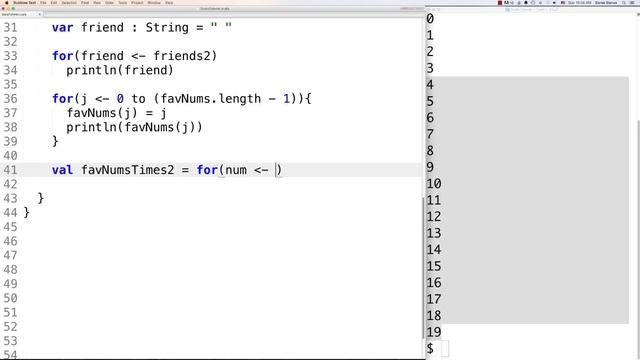Close the open file tab
Image resolution: width=640 pixels, height=360 pixels.
click(x=40, y=14)
